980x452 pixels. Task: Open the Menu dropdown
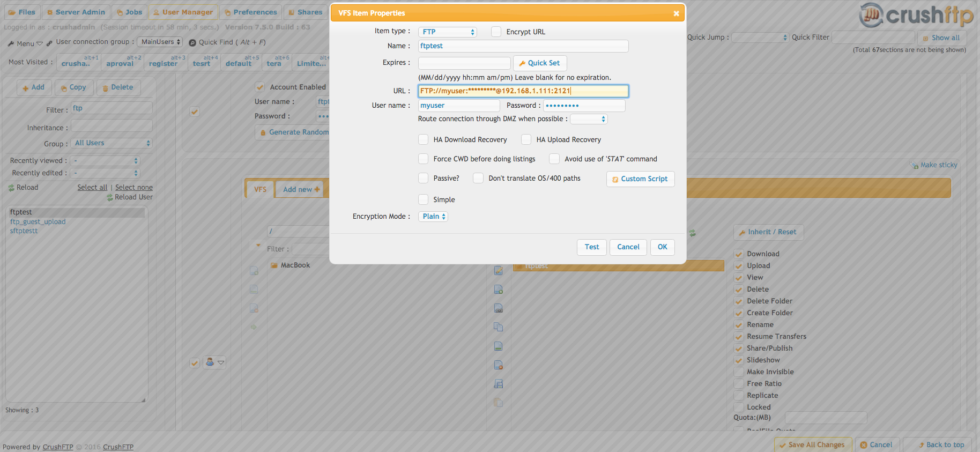(x=25, y=43)
